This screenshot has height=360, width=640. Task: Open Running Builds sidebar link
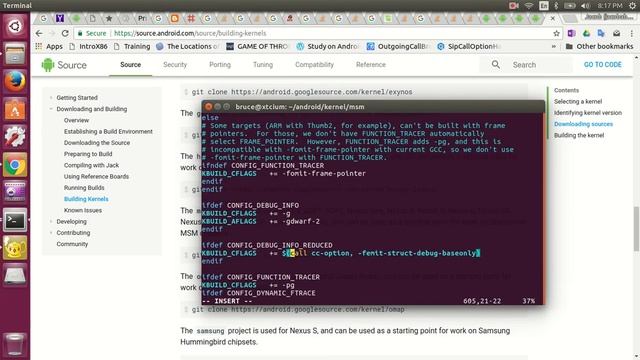[x=84, y=188]
